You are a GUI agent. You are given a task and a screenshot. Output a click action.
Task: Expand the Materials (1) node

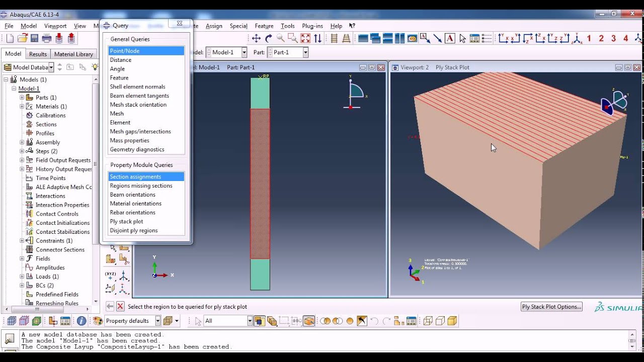[x=22, y=107]
